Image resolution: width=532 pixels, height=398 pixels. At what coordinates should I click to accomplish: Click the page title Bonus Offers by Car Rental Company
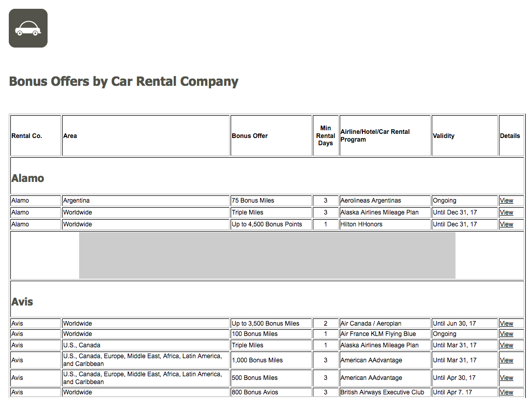[124, 82]
